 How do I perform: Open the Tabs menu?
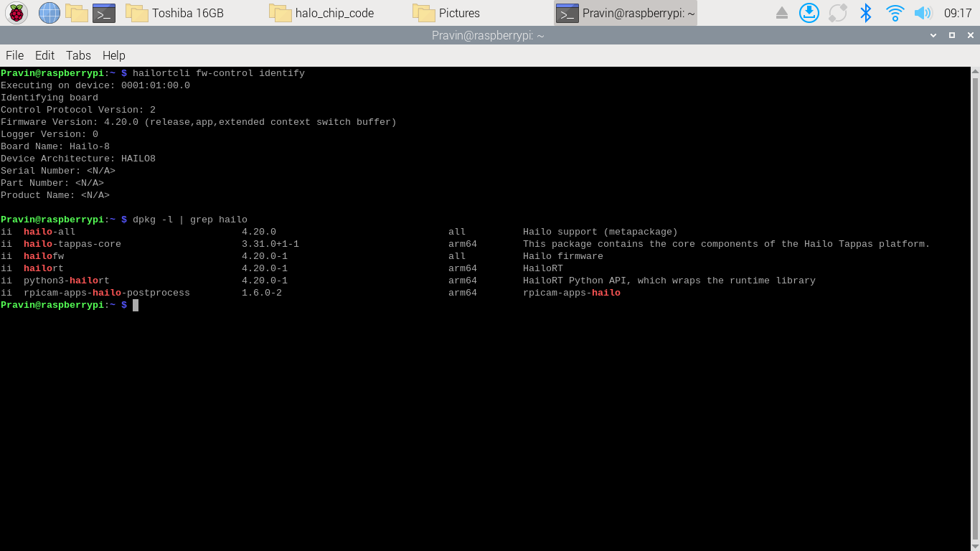point(78,55)
